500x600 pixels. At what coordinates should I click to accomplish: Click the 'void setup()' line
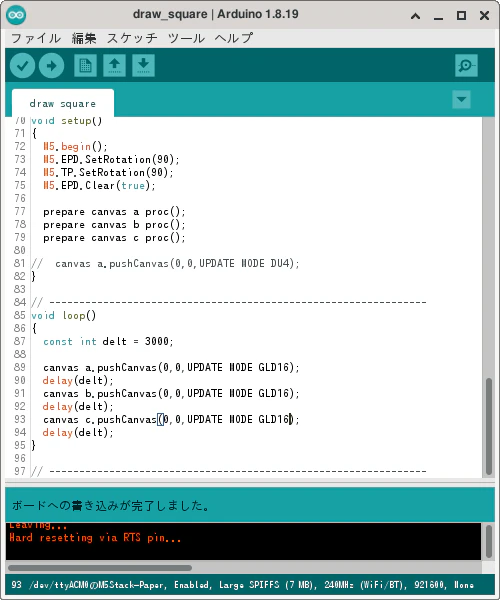(x=67, y=121)
